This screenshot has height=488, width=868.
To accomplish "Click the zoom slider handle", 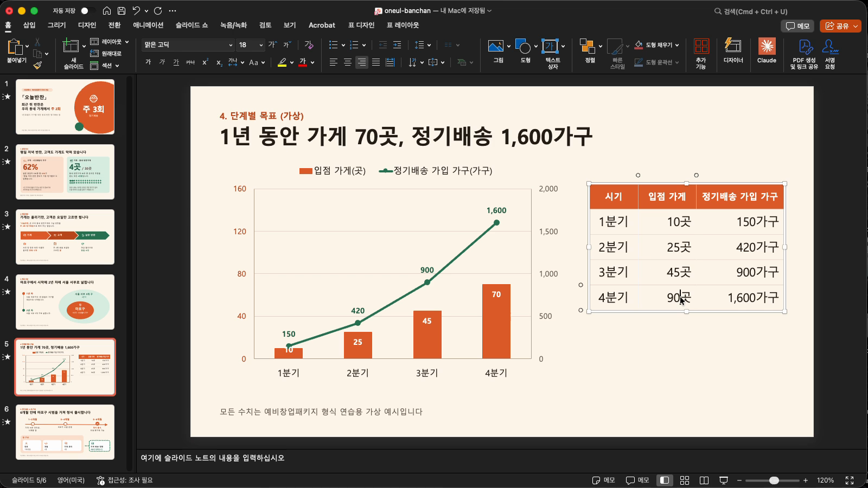I will coord(774,480).
